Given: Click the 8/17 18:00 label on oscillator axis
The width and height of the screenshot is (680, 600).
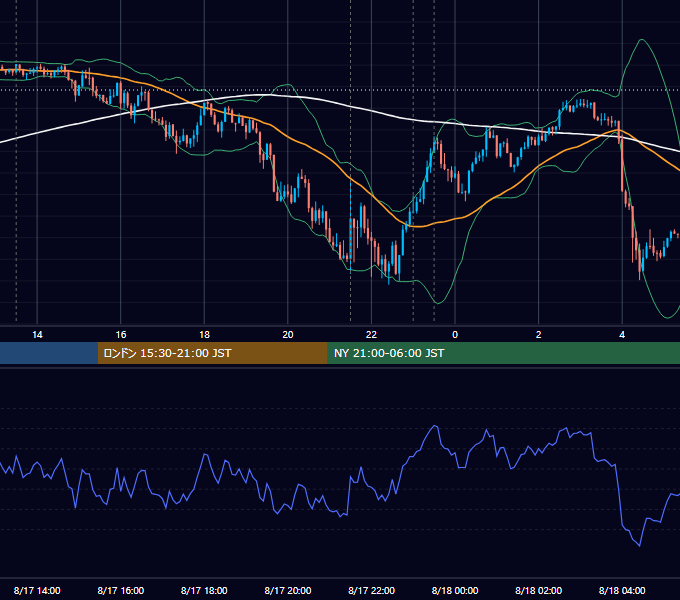Looking at the screenshot, I should 204,590.
